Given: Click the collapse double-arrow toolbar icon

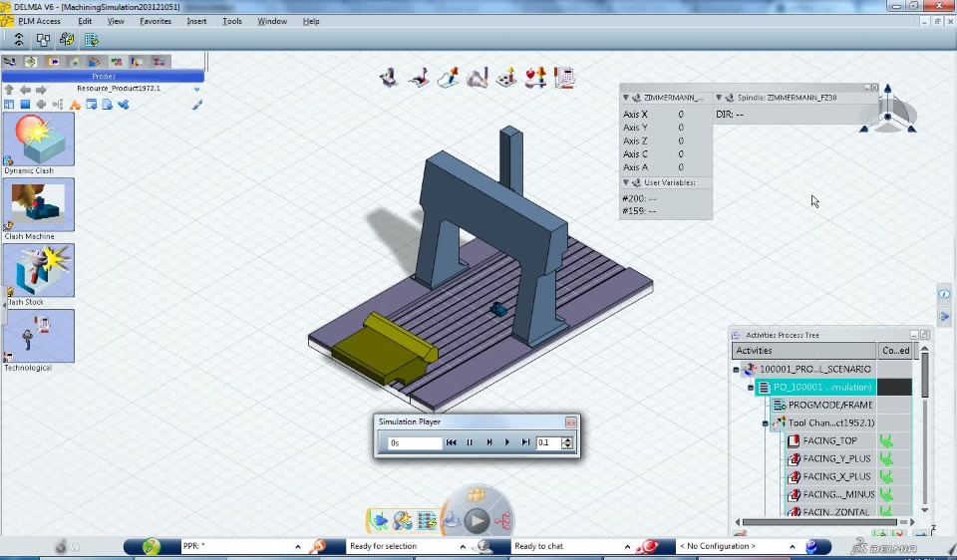Looking at the screenshot, I should pyautogui.click(x=19, y=40).
